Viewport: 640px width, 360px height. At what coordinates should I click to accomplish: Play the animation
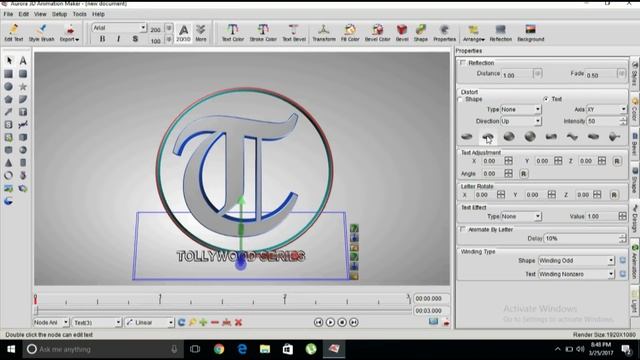[x=330, y=322]
